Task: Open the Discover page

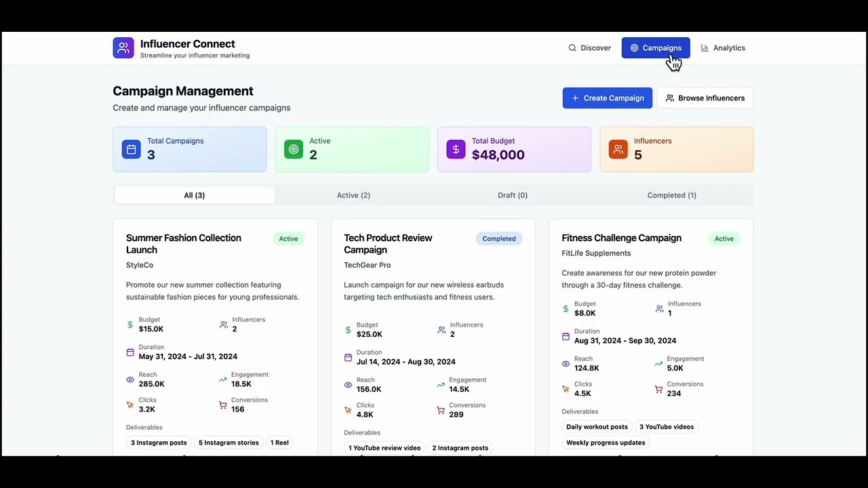Action: coord(590,48)
